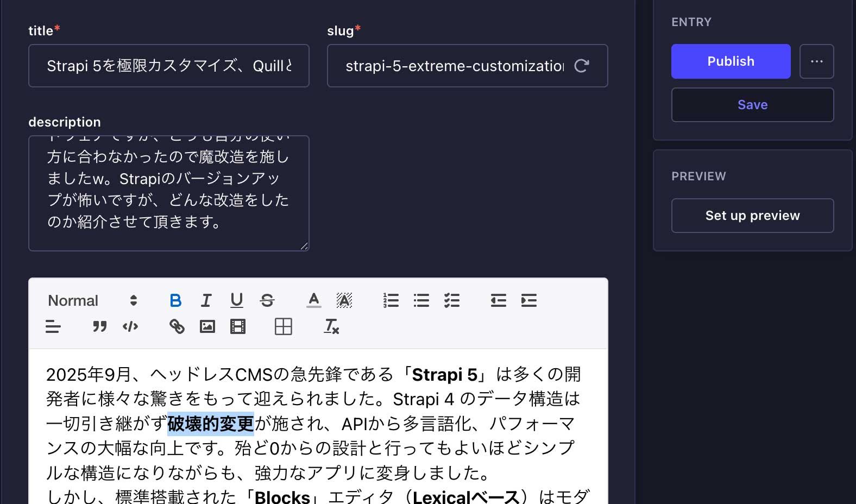The width and height of the screenshot is (856, 504).
Task: Open the background highlight color picker
Action: click(344, 300)
